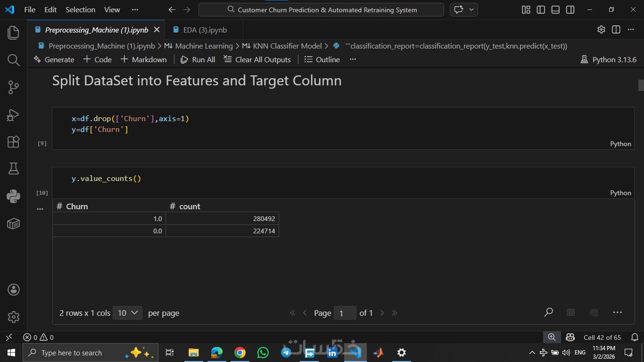The image size is (644, 362).
Task: Open the Python extension view
Action: coord(13,196)
